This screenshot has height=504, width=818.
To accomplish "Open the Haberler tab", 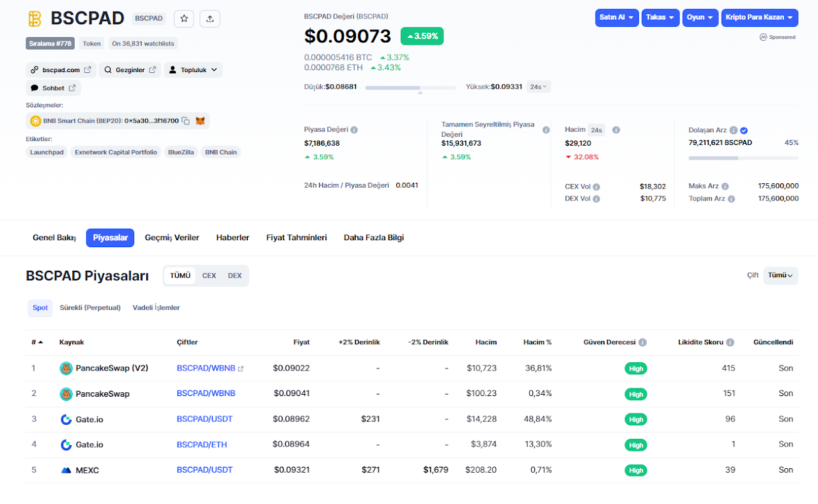I will tap(233, 238).
